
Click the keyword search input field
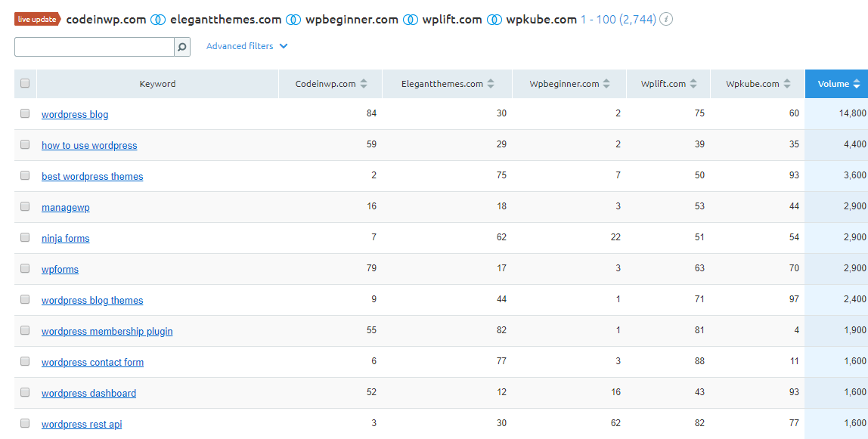[x=95, y=47]
